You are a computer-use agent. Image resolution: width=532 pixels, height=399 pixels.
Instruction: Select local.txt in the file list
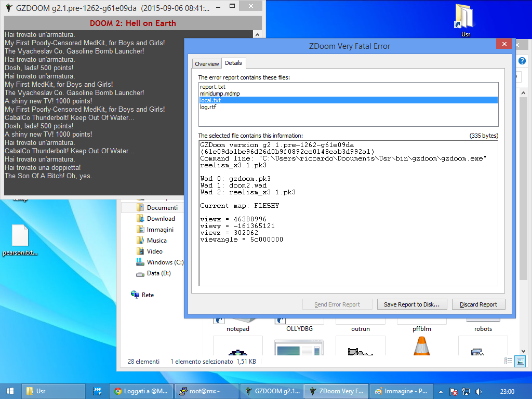click(x=349, y=100)
